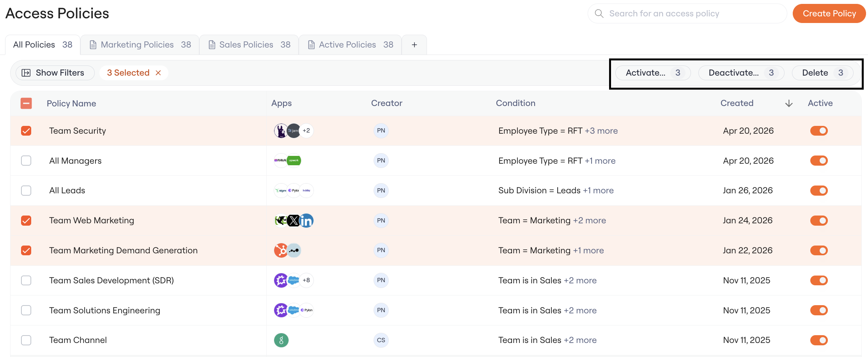Turn off the Active toggle for All Leads
The width and height of the screenshot is (868, 357).
click(x=819, y=191)
